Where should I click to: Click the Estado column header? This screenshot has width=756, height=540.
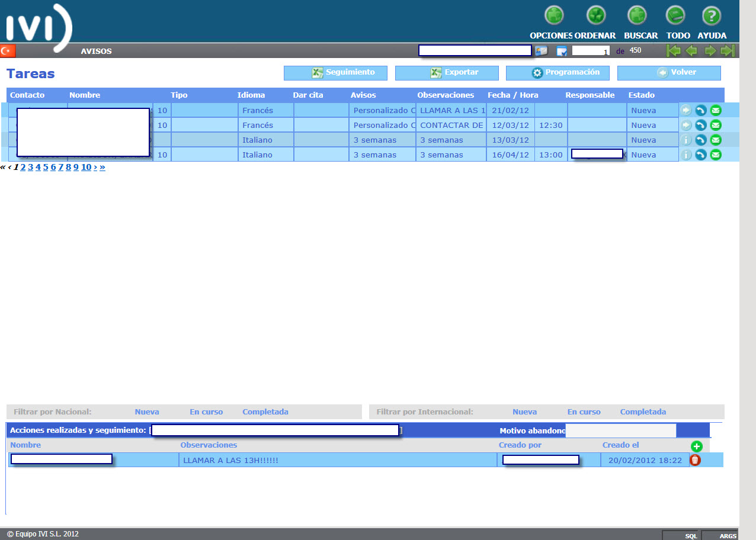pos(642,95)
